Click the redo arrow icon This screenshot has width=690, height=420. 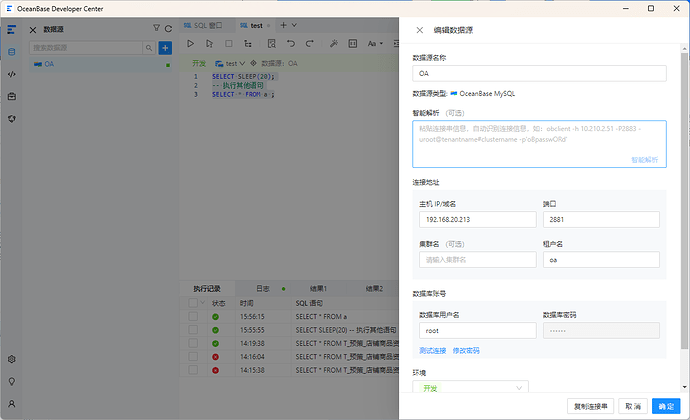point(310,43)
